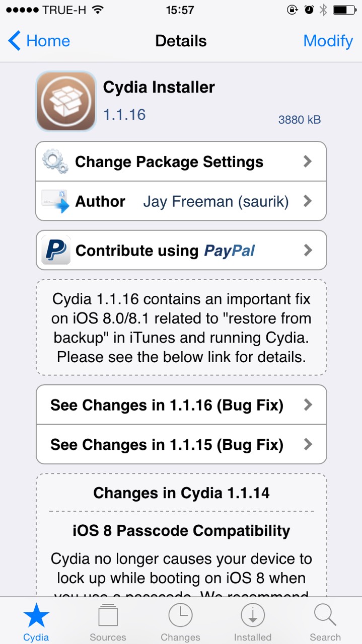Image resolution: width=362 pixels, height=644 pixels.
Task: Expand the Contribute using PayPal chevron
Action: click(x=308, y=250)
